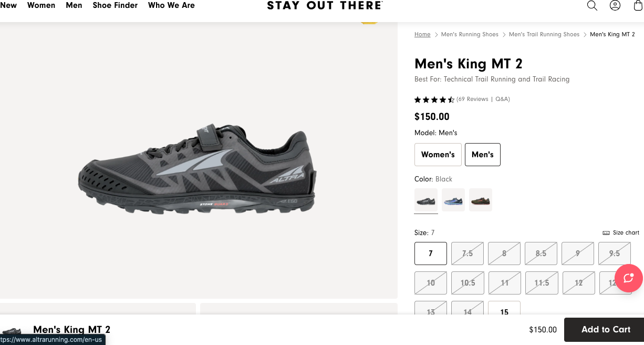The height and width of the screenshot is (345, 644).
Task: Select the Women's model option
Action: [438, 155]
